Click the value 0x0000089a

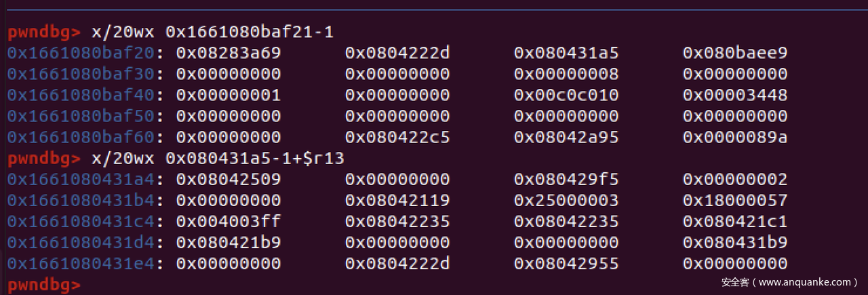pos(735,137)
